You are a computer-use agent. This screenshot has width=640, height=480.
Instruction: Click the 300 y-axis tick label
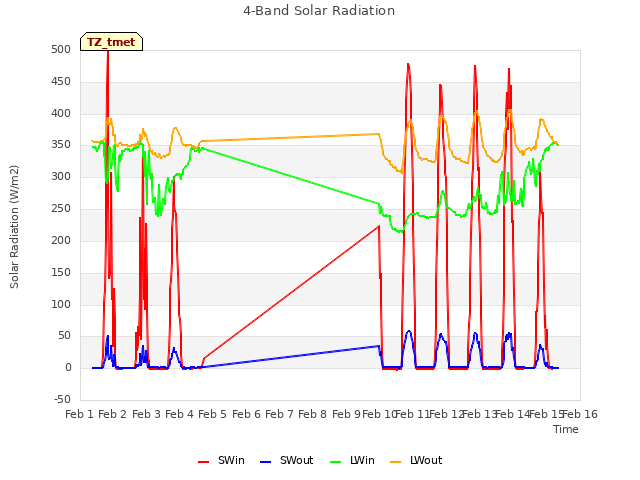61,177
